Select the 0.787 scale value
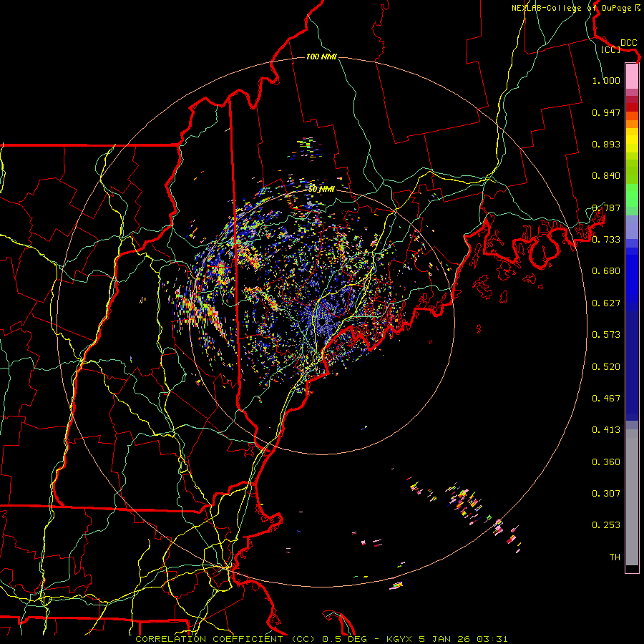This screenshot has width=644, height=644. 606,208
